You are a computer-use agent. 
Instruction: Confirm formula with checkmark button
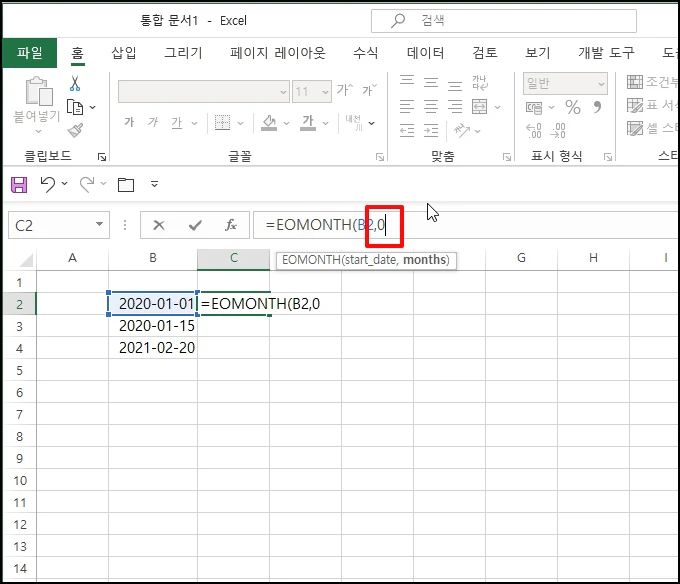[195, 225]
